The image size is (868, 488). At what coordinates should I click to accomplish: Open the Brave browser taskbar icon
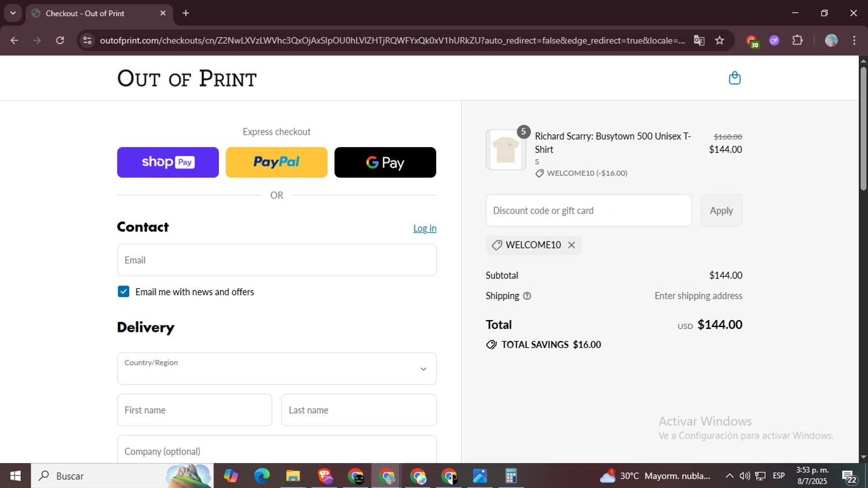[x=325, y=476]
